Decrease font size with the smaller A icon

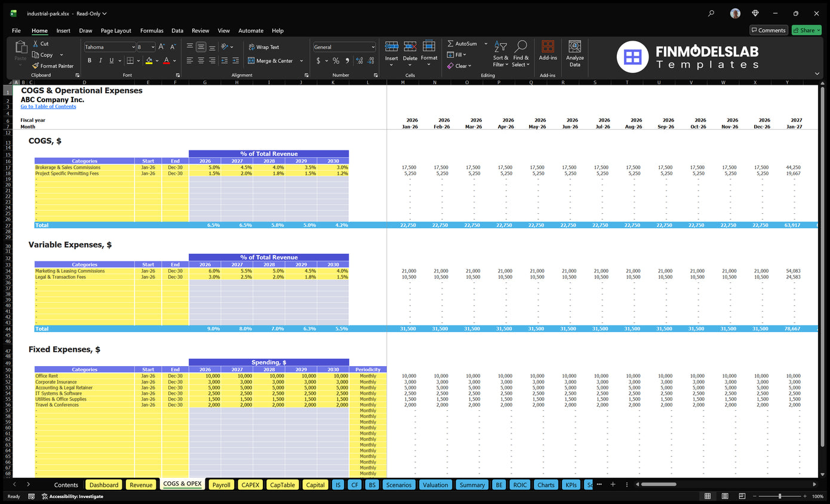tap(173, 47)
